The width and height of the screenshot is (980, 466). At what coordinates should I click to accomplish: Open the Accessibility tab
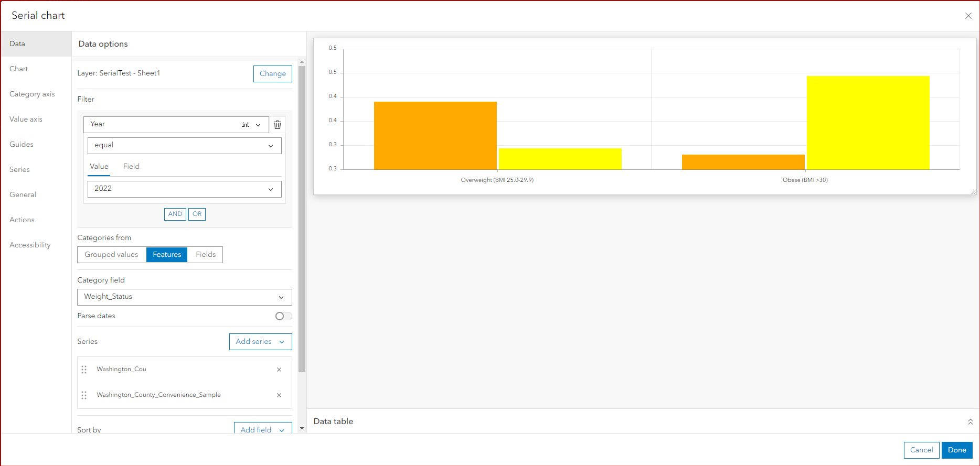coord(36,245)
